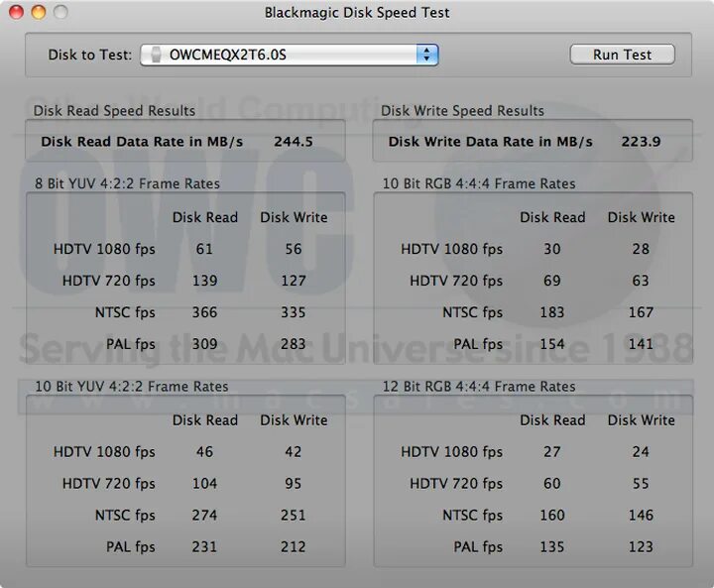Screen dimensions: 714x588
Task: Select the write data rate value 223.9
Action: pyautogui.click(x=641, y=142)
